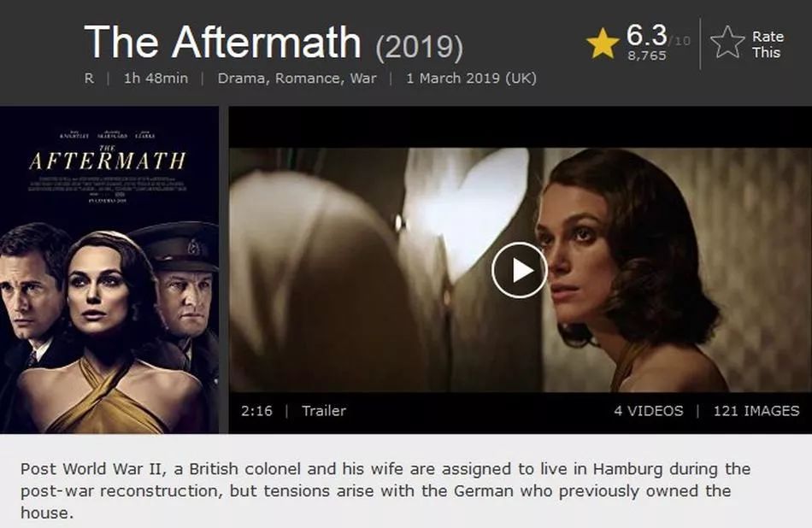Click the trailer video frame of the woman
The image size is (812, 528).
tap(520, 270)
